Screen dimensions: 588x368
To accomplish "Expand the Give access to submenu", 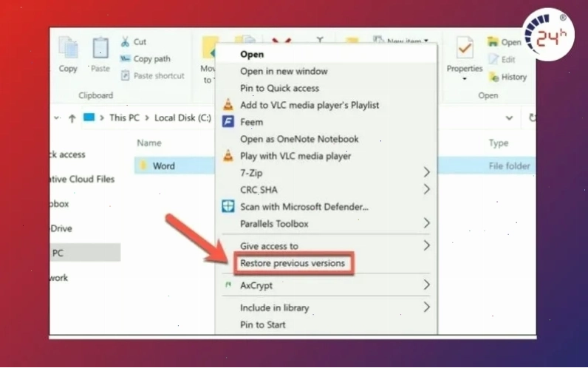I will [326, 246].
